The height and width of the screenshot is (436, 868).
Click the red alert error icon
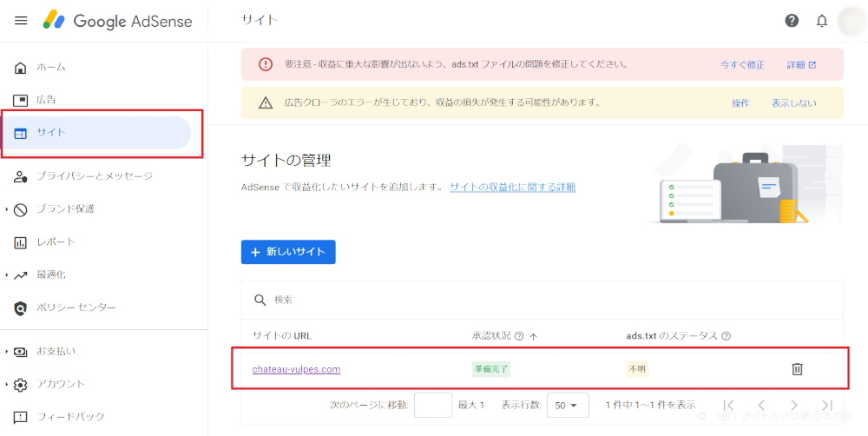tap(266, 64)
